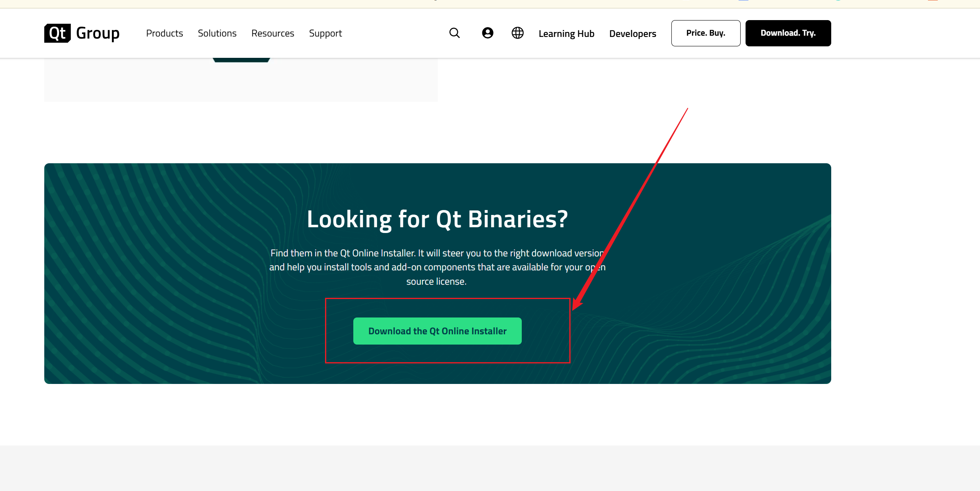Open the Solutions menu
The image size is (980, 491).
click(x=217, y=33)
